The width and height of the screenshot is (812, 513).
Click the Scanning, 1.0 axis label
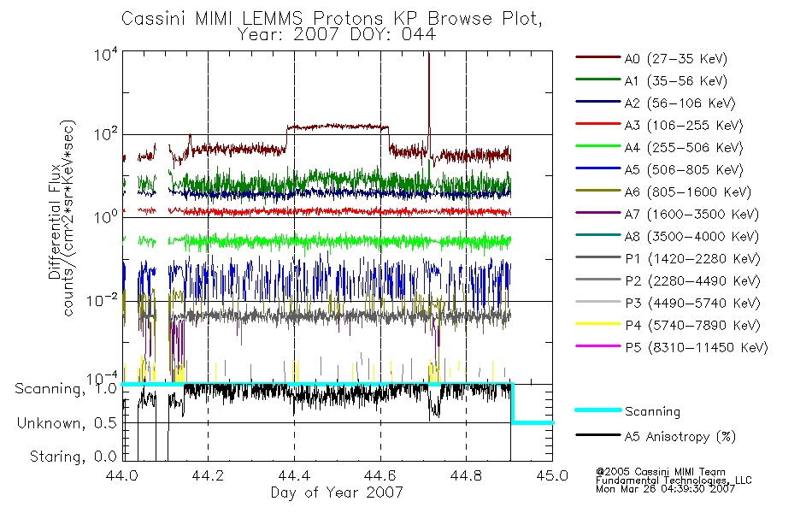tap(66, 389)
